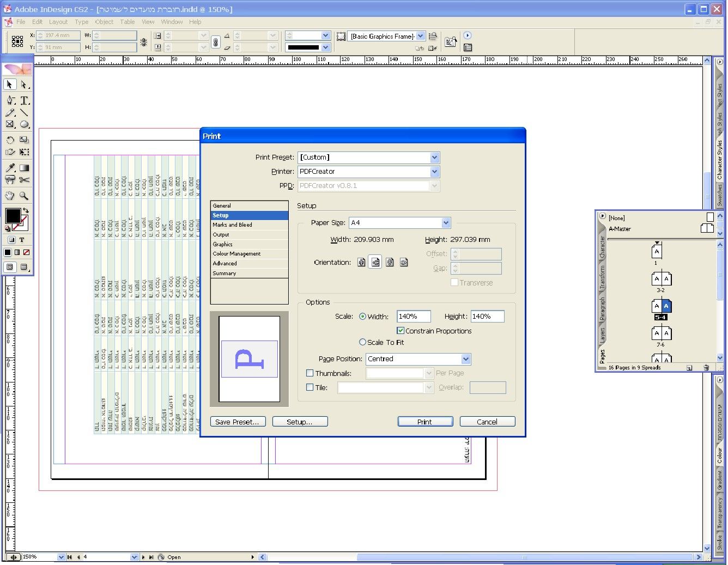The height and width of the screenshot is (565, 728).
Task: Click the portrait orientation icon
Action: (x=361, y=263)
